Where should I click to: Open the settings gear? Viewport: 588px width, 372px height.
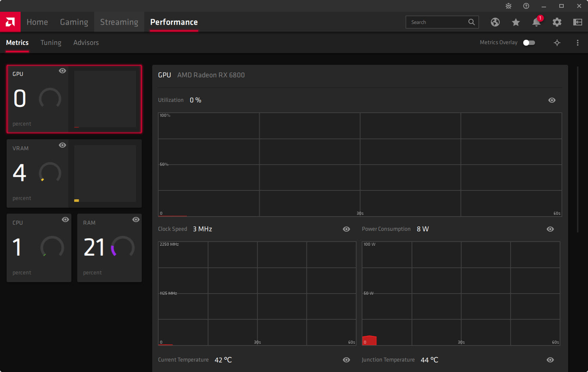557,22
